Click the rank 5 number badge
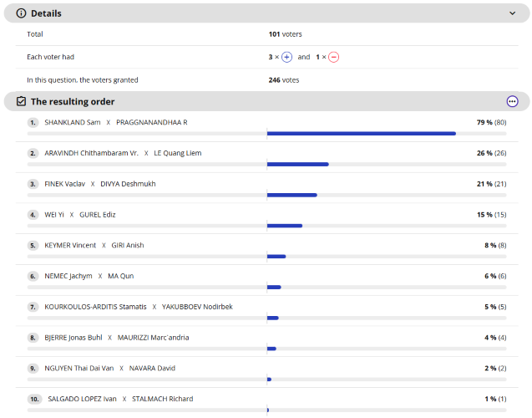532x418 pixels. 33,246
